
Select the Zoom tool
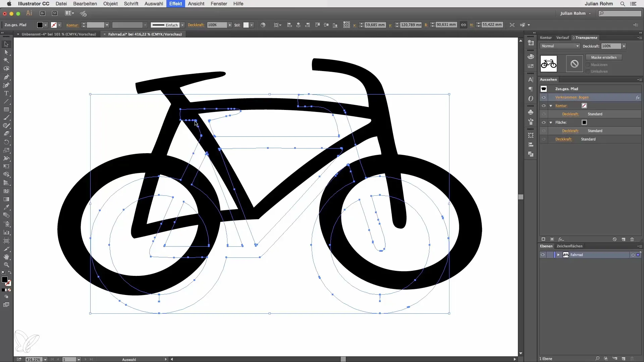click(x=6, y=265)
